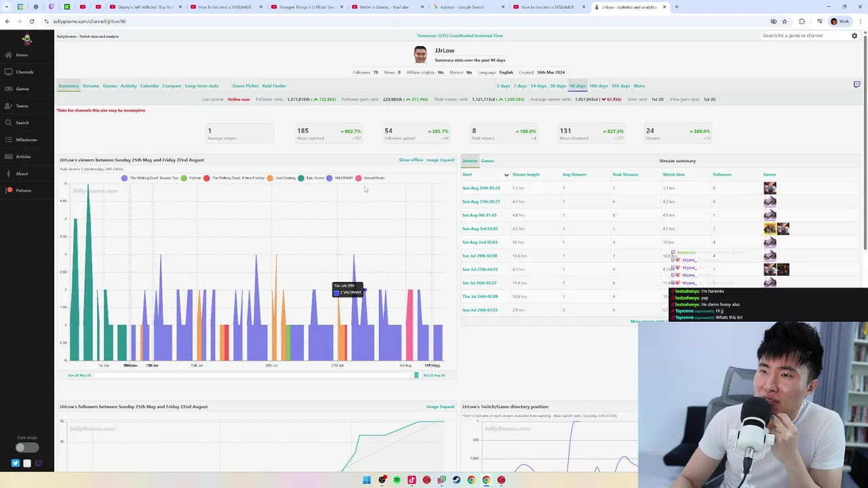This screenshot has height=488, width=868.
Task: Select the 30 days range
Action: tap(557, 86)
